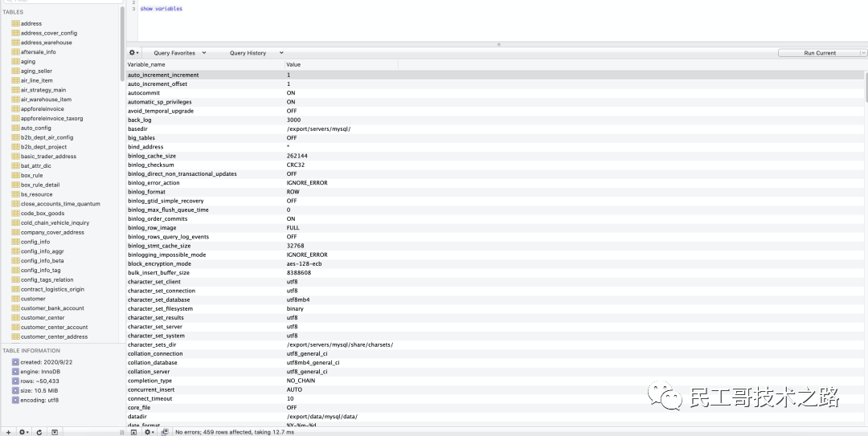
Task: Open the Query Favorites dropdown
Action: (180, 53)
